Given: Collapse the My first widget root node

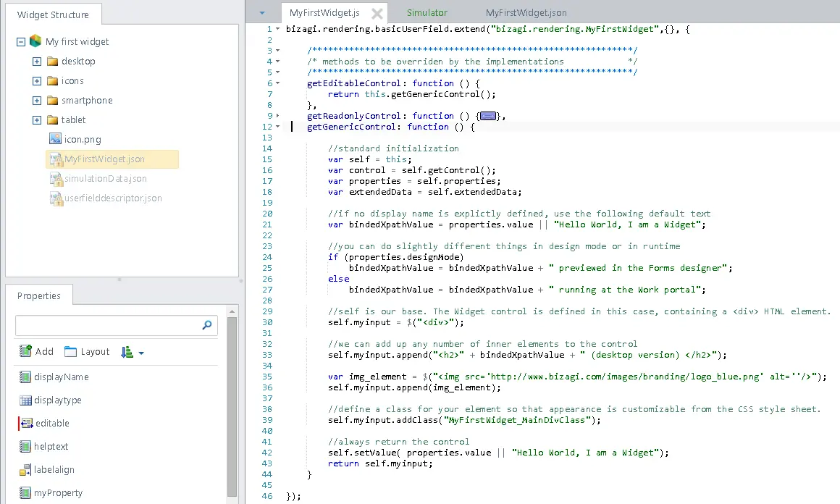Looking at the screenshot, I should point(21,42).
